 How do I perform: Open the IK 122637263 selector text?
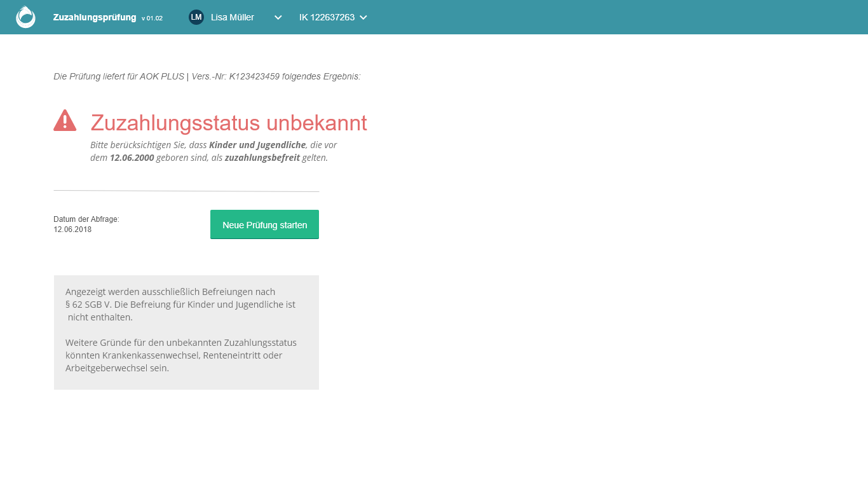point(327,17)
